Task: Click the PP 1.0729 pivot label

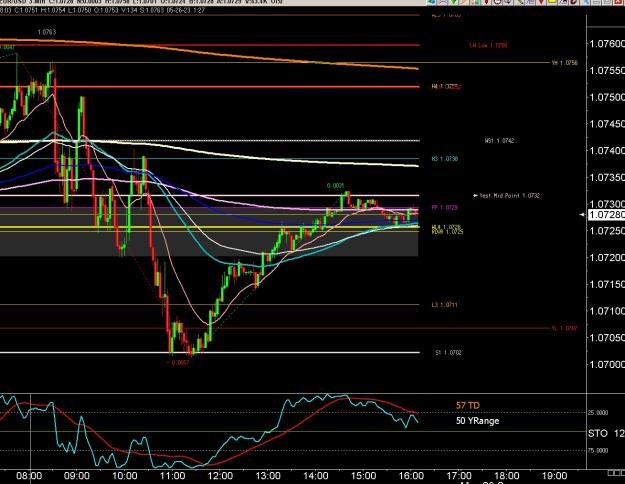Action: point(444,207)
